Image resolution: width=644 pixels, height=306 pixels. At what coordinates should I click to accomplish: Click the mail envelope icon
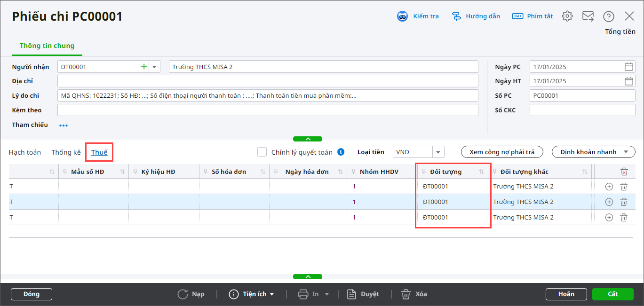click(588, 16)
